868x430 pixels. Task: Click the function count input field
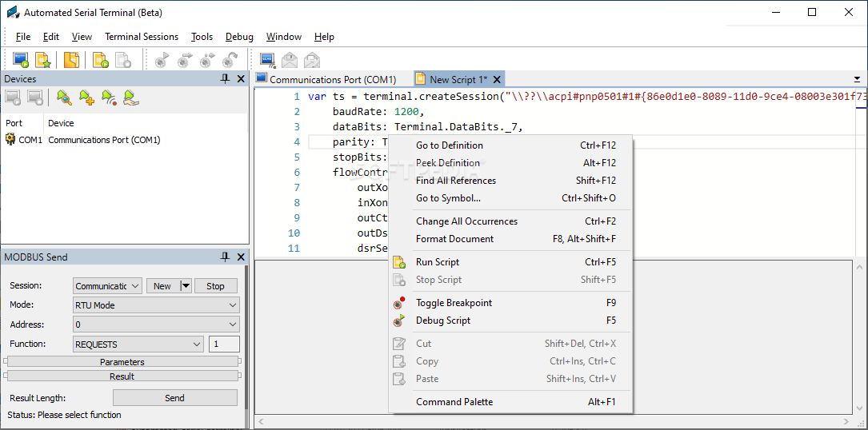coord(224,344)
